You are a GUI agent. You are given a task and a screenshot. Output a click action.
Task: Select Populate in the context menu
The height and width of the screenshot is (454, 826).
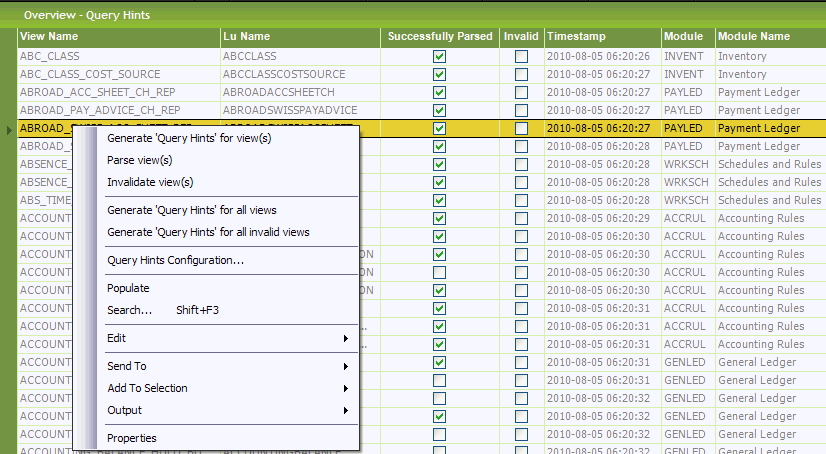[x=128, y=288]
